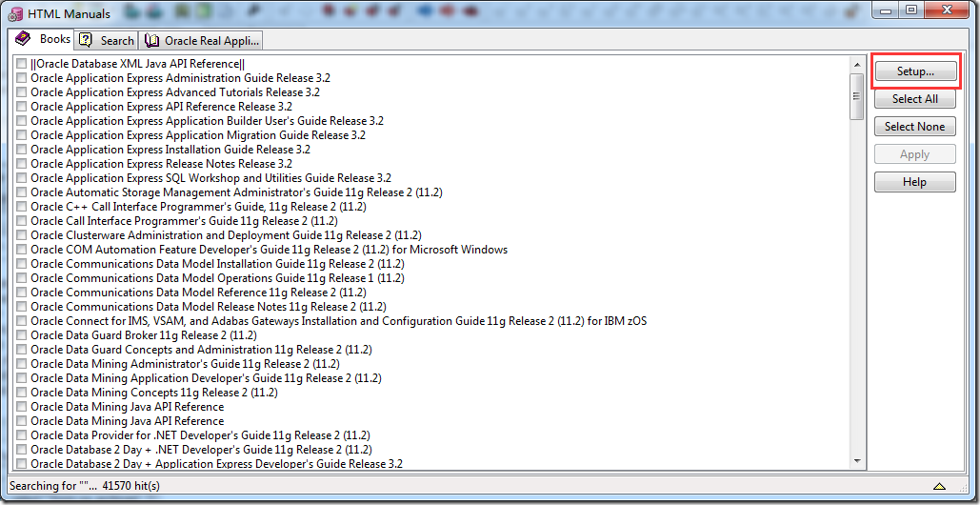Check Application Express Release Notes Release 3.2

coord(21,164)
